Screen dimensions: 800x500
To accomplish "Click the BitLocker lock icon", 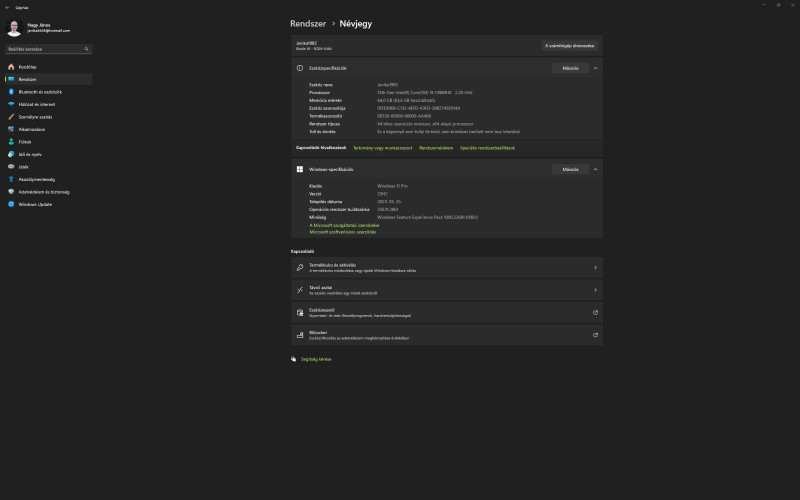I will click(300, 335).
